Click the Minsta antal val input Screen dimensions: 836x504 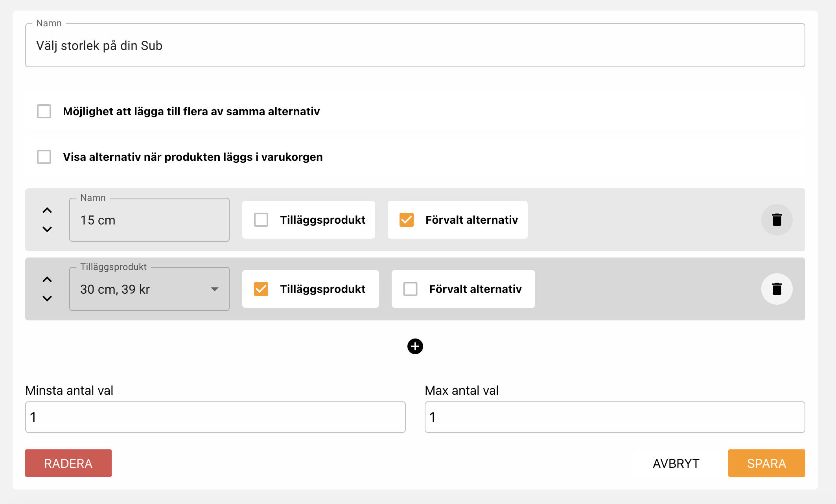tap(215, 417)
